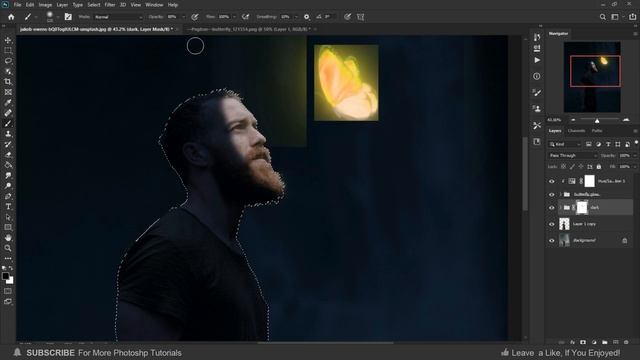Switch to the Paths tab

coord(597,131)
